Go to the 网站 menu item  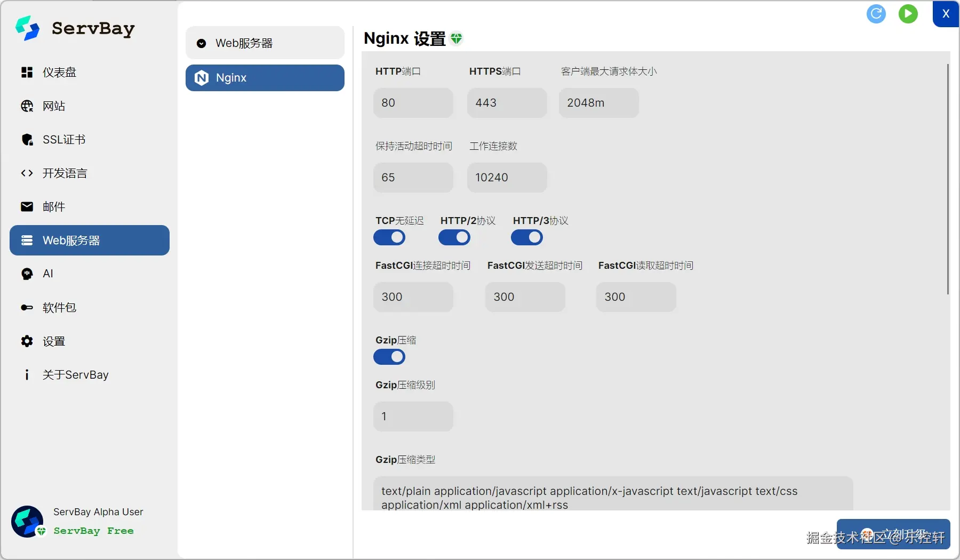click(90, 106)
